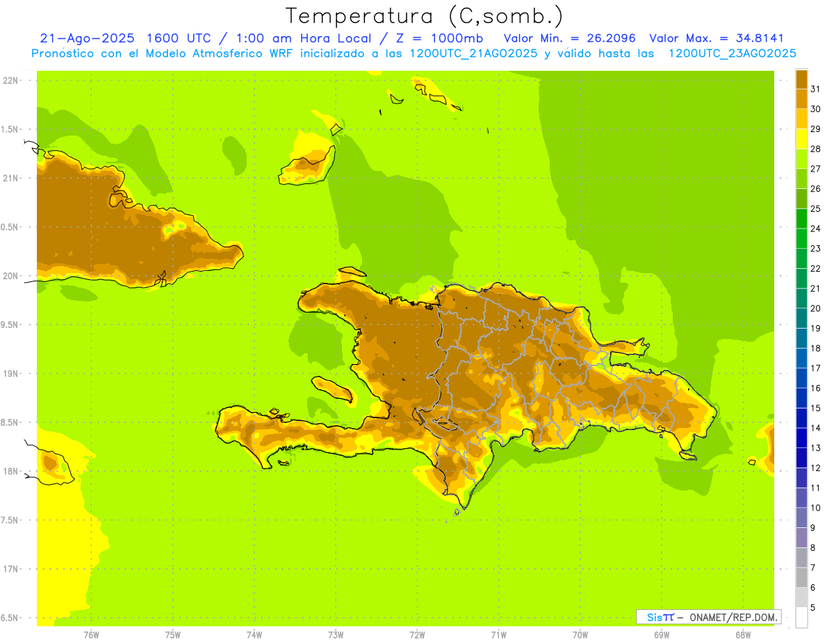Click the "20N" latitude axis label
The height and width of the screenshot is (644, 834).
(x=11, y=276)
